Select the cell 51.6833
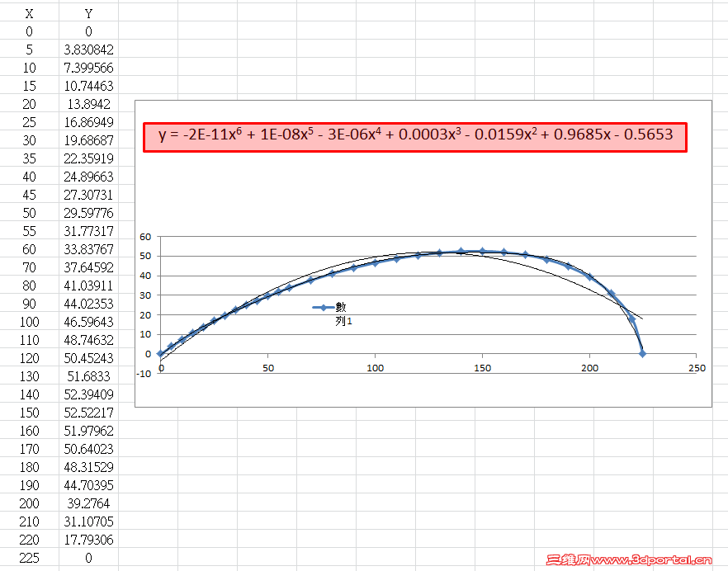Screen dimensions: 728x571 [88, 376]
